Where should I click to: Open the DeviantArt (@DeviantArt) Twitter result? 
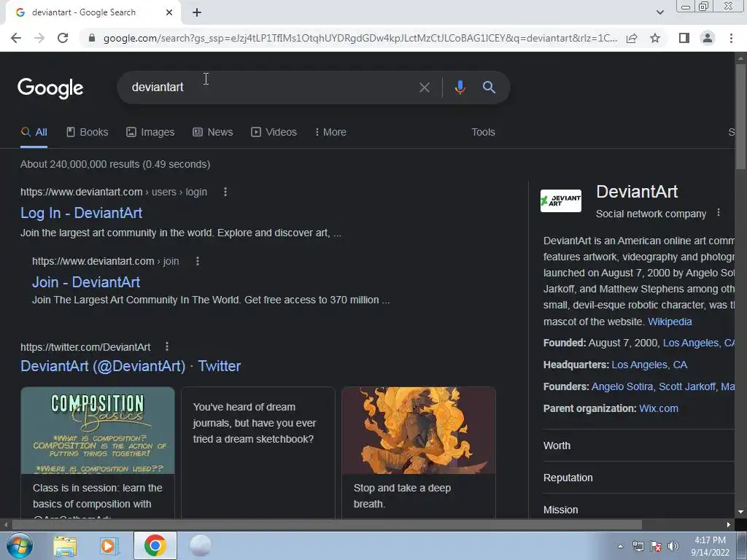click(x=131, y=366)
